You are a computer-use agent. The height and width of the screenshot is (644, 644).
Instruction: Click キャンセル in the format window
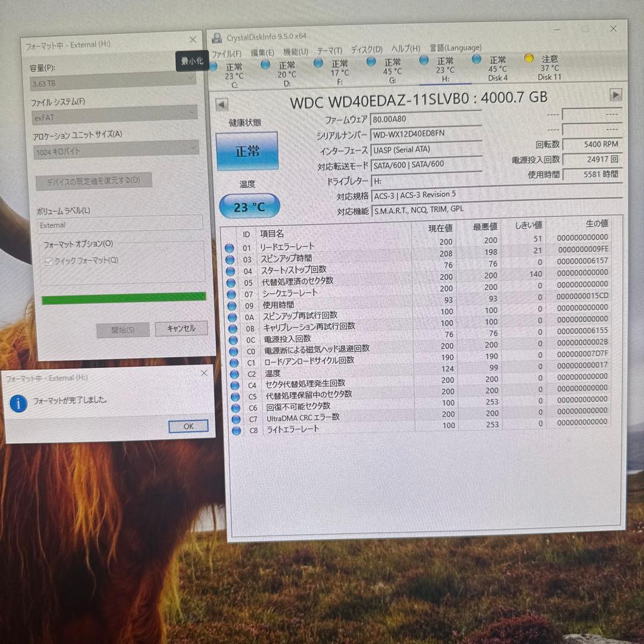coord(181,328)
